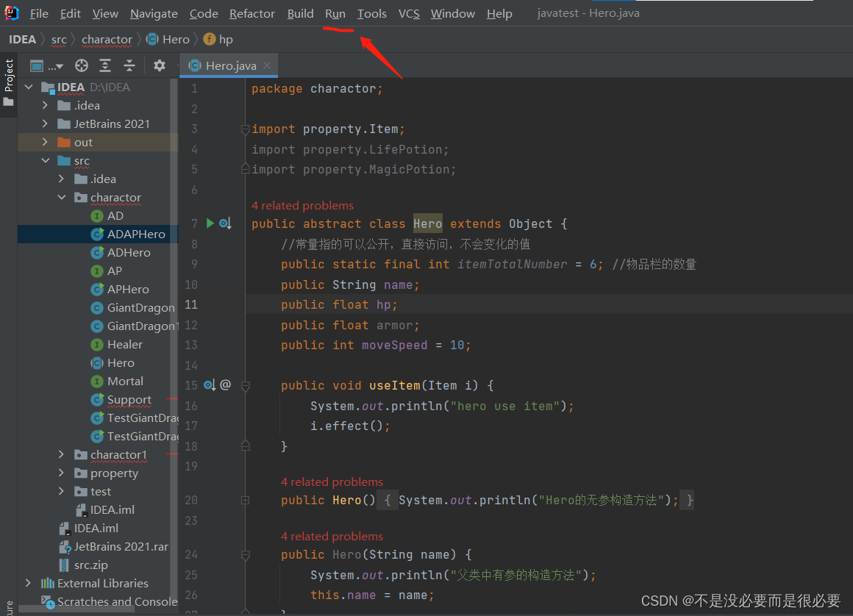Click the Hero class breadcrumb
The height and width of the screenshot is (616, 853).
tap(168, 39)
